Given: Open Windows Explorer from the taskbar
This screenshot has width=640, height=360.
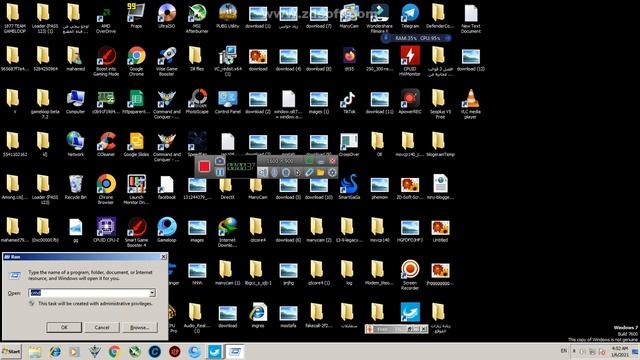Looking at the screenshot, I should point(35,351).
